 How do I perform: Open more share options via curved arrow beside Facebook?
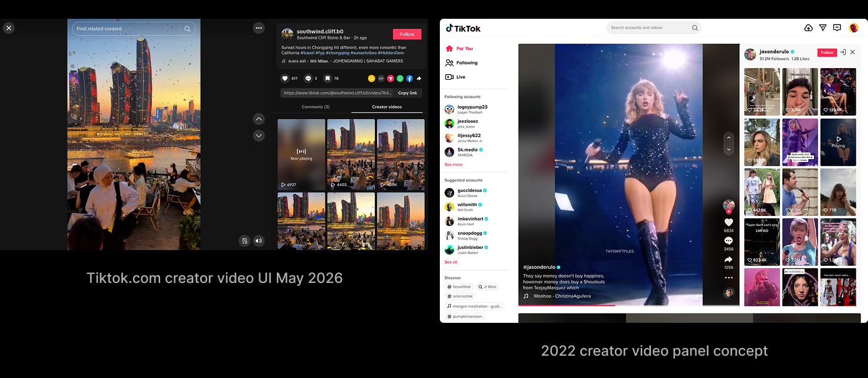pos(419,78)
